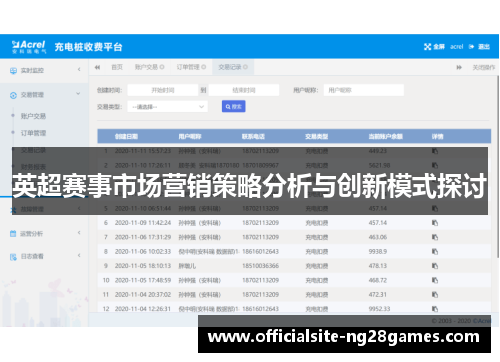
Task: Open the 关闭操作 dropdown
Action: point(484,68)
